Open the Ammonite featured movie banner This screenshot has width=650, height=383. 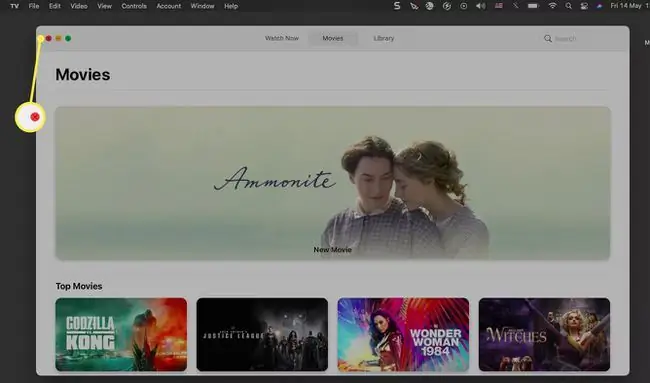point(332,183)
